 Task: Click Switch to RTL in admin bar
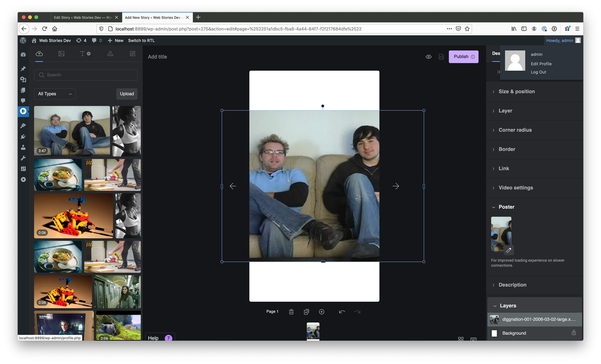pos(141,41)
